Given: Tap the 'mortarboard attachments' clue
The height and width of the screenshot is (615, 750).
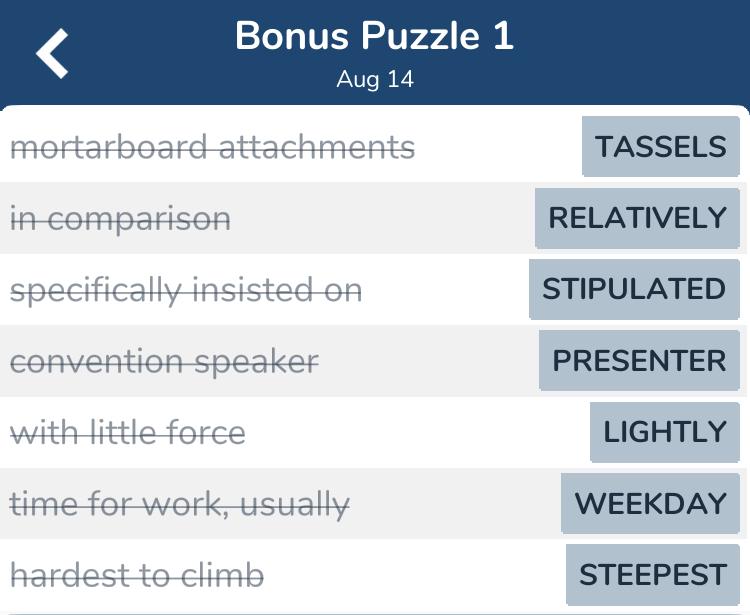Looking at the screenshot, I should point(212,148).
